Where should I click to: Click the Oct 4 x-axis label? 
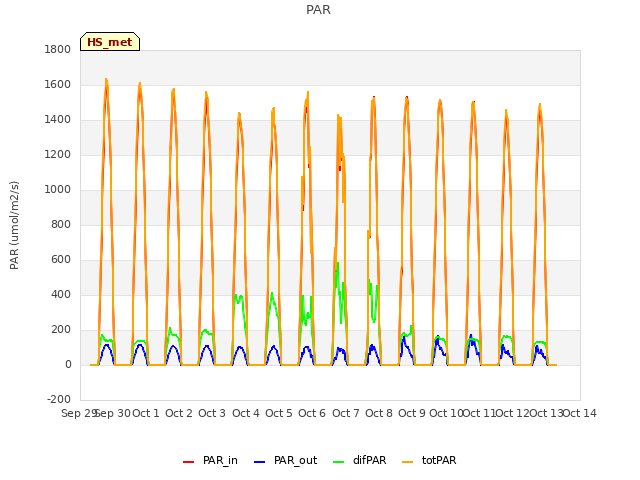pos(246,413)
